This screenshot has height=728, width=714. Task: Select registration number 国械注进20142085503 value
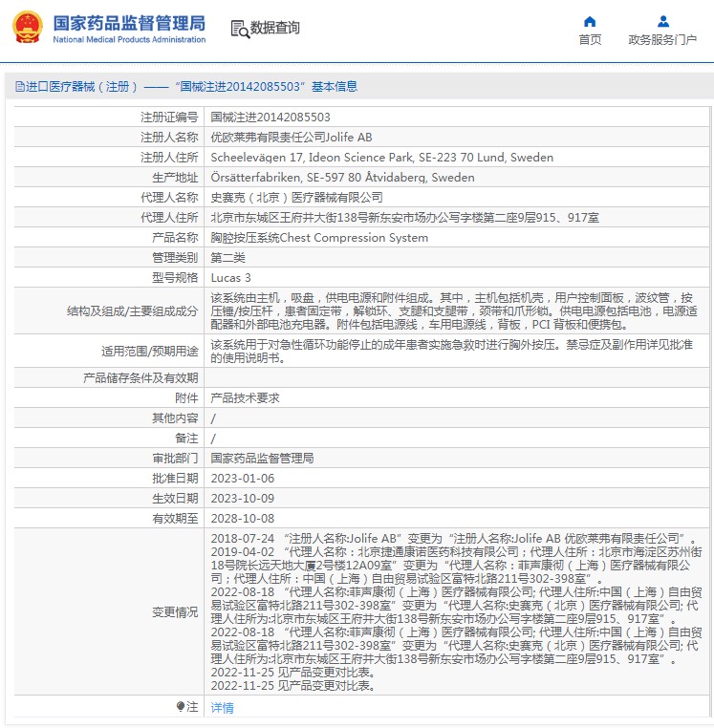point(270,117)
